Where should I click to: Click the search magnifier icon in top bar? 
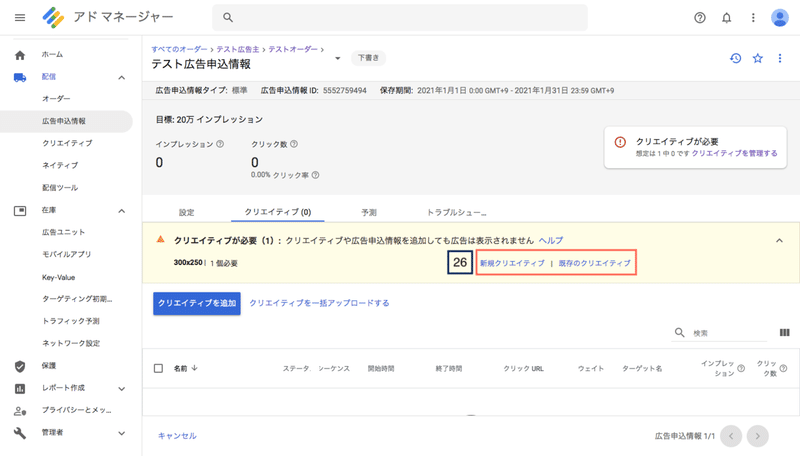coord(228,18)
